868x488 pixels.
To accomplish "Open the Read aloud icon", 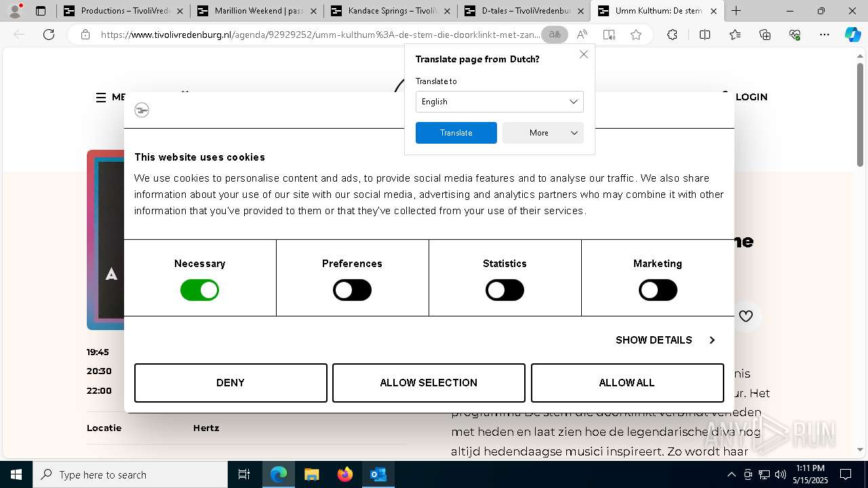I will tap(582, 35).
